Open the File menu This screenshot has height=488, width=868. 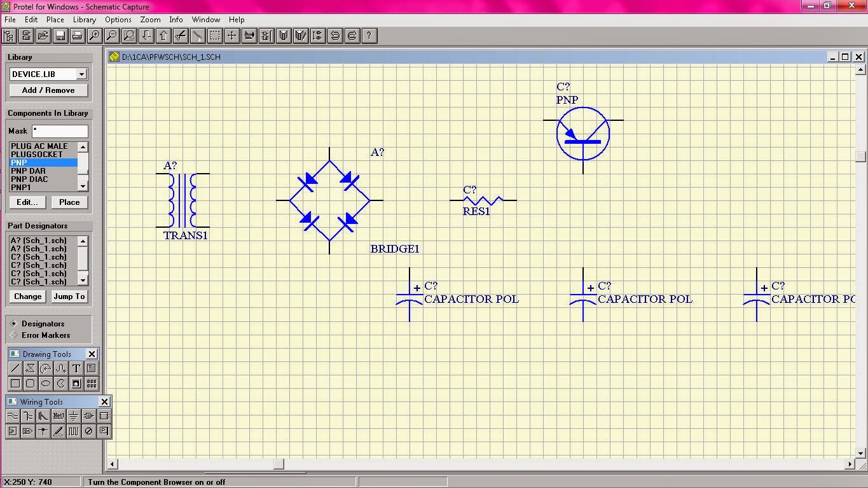[x=10, y=20]
